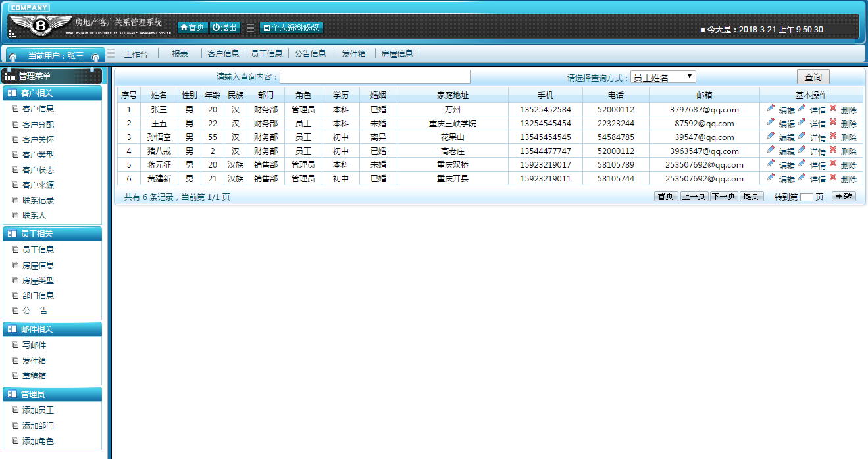Open the 查询方式 dropdown showing 员工姓名
This screenshot has width=868, height=459.
pos(663,77)
